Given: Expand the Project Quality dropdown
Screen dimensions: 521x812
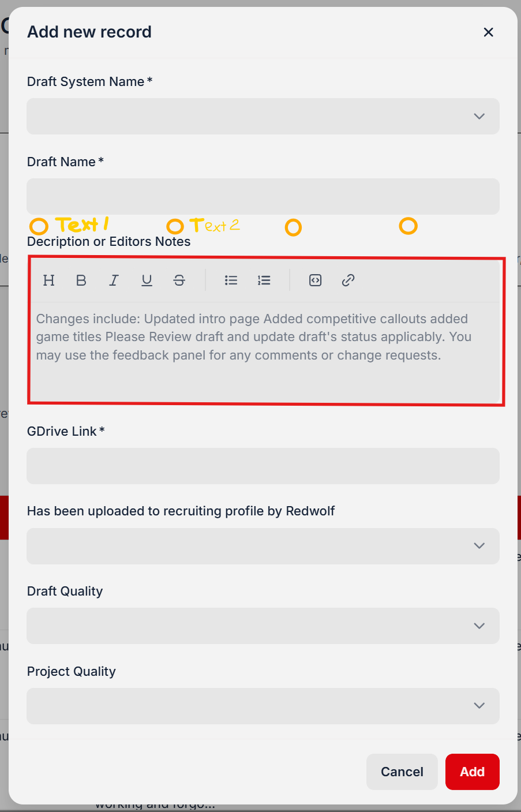Looking at the screenshot, I should click(263, 706).
